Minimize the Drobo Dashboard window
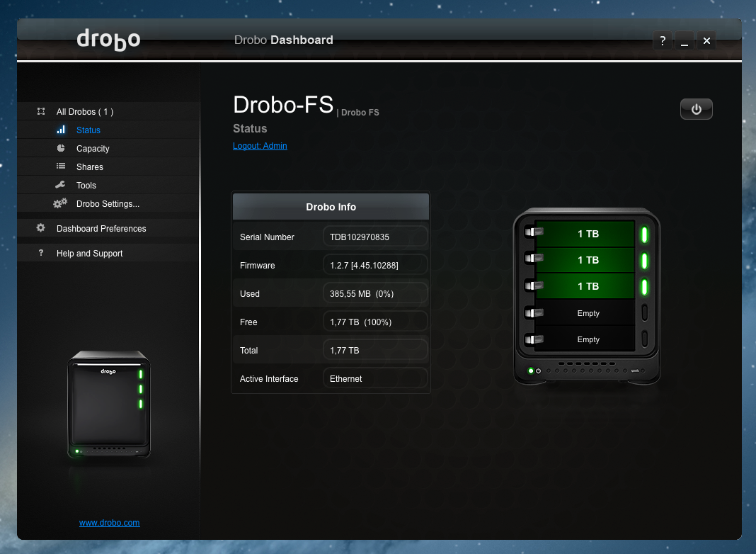756x554 pixels. pyautogui.click(x=685, y=40)
